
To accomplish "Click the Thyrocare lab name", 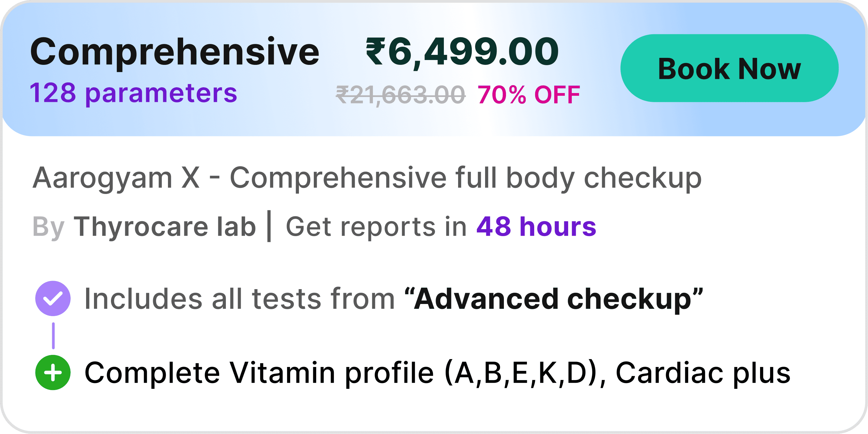I will click(x=165, y=226).
